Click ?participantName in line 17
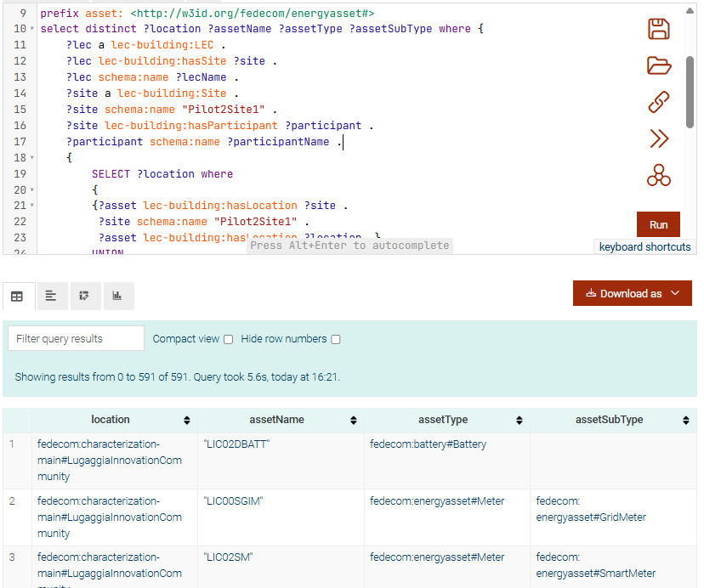 [x=278, y=142]
